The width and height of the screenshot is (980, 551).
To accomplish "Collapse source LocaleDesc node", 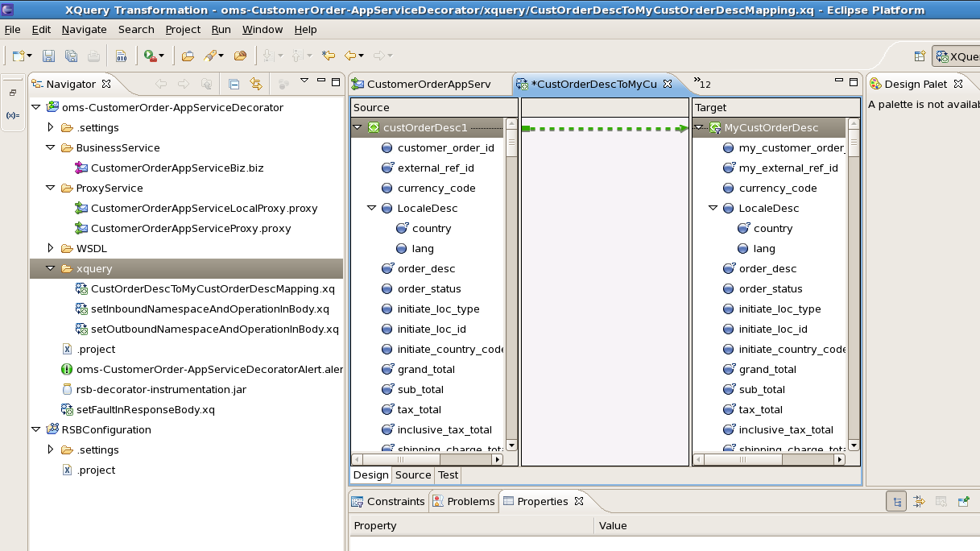I will point(372,208).
